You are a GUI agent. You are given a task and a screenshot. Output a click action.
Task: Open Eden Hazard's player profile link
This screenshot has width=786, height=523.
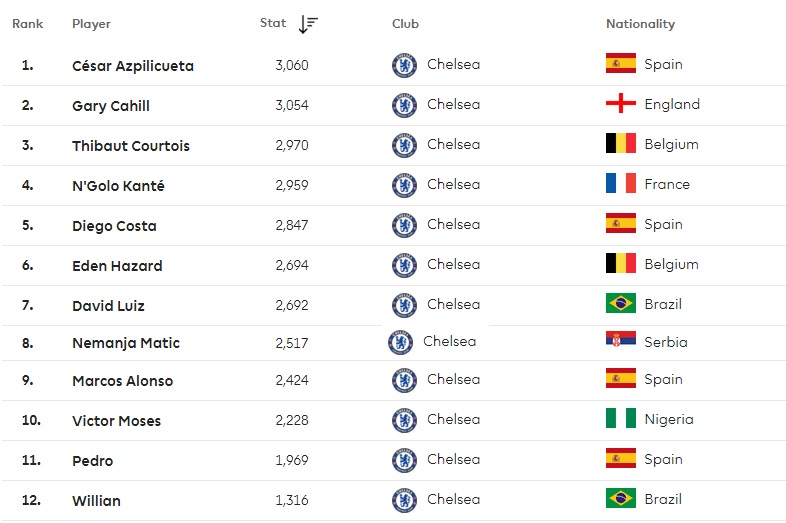point(117,266)
